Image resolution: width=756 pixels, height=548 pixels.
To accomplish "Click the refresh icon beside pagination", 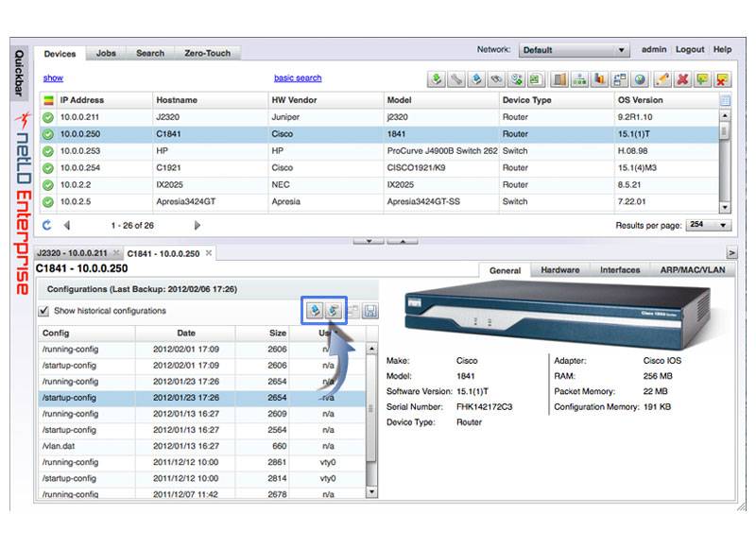I will pyautogui.click(x=47, y=226).
